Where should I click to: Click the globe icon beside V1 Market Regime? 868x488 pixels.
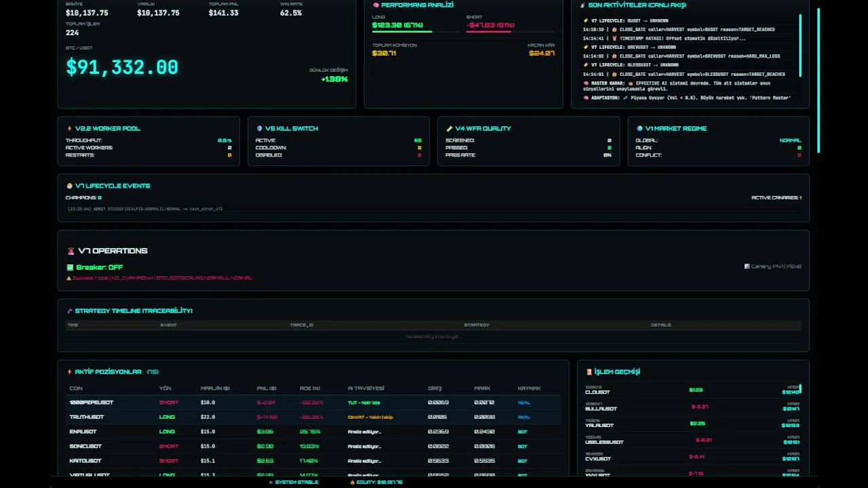pyautogui.click(x=639, y=129)
